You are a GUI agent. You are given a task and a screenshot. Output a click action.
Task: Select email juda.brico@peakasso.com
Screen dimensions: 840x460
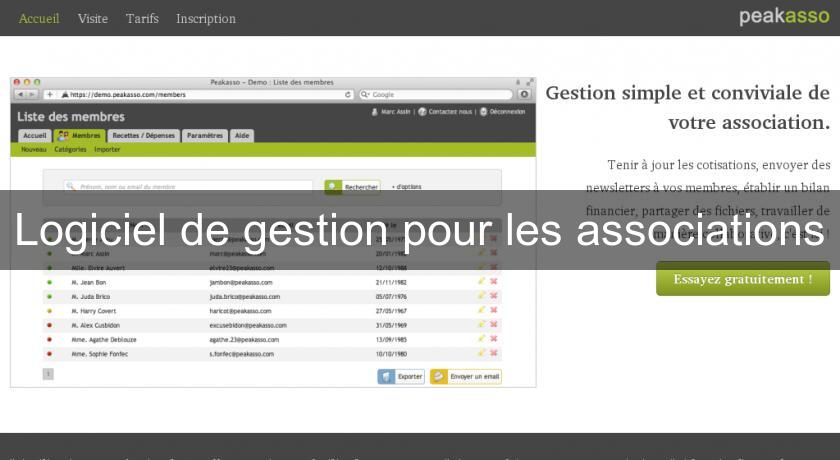click(245, 297)
